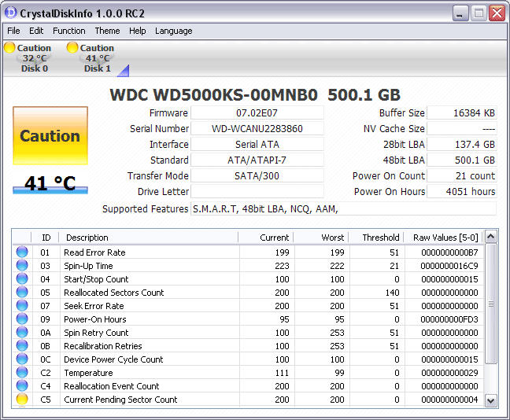Click the Power On Hours value 4051 hours
Image resolution: width=510 pixels, height=420 pixels.
[x=462, y=191]
